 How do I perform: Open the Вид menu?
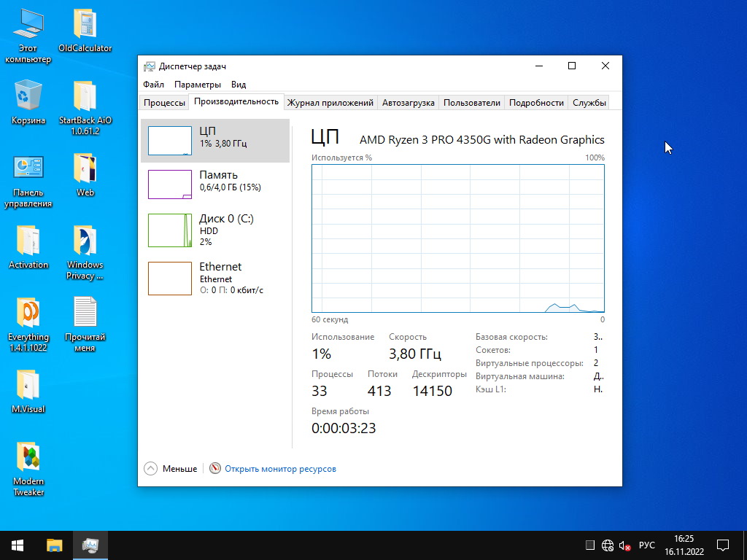tap(239, 84)
